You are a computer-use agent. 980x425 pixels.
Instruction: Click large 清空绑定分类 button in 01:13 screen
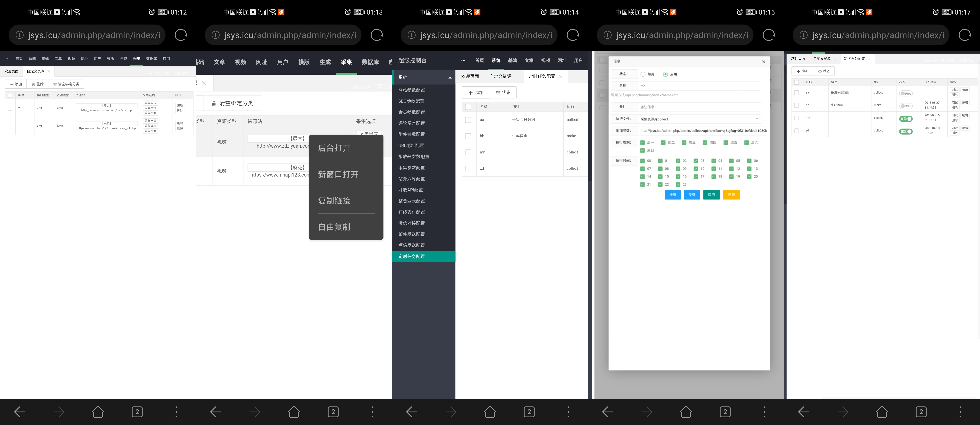pos(232,103)
